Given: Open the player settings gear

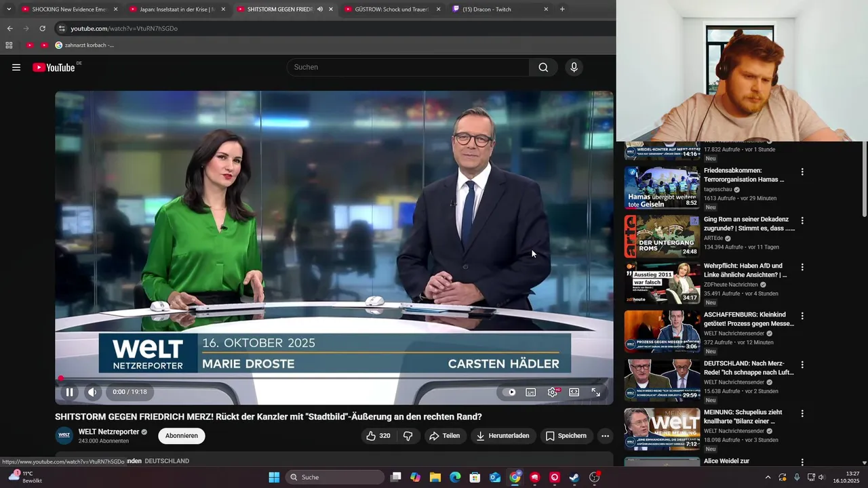Looking at the screenshot, I should (553, 392).
